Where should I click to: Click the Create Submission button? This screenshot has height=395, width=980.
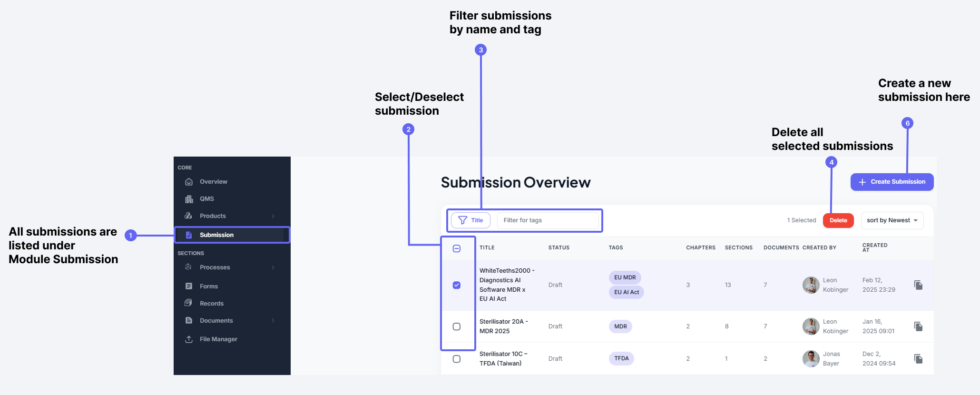892,181
